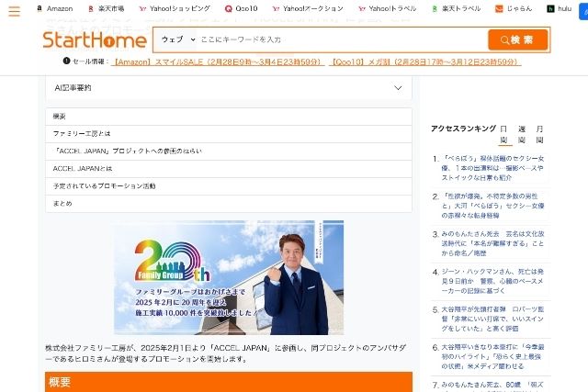Click the AI記事要約 chevron arrow
Screen dimensions: 588x392
pyautogui.click(x=398, y=88)
